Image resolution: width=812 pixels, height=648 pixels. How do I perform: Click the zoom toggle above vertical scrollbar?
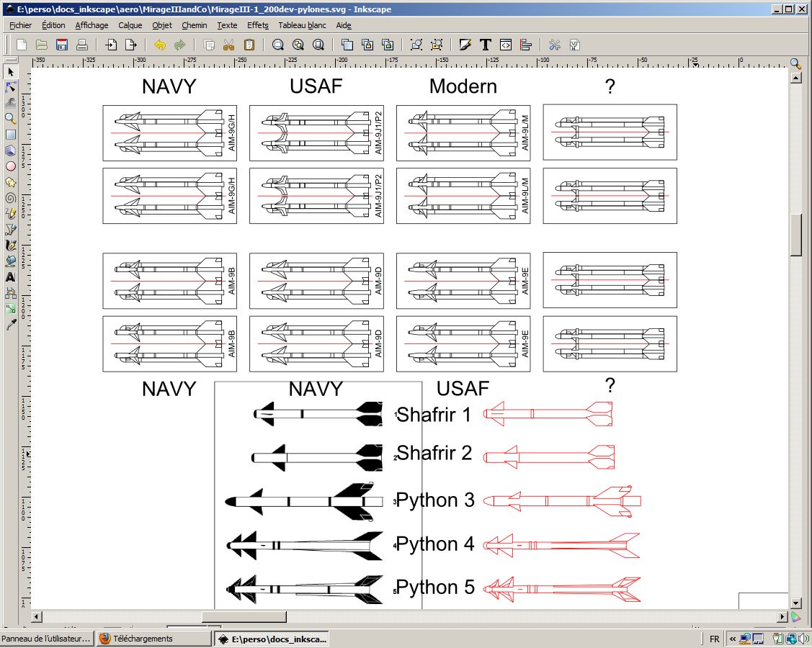(795, 63)
